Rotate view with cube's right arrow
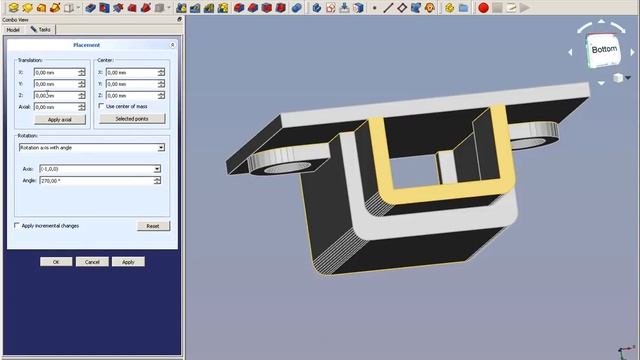Viewport: 640px width, 360px height. coord(632,52)
